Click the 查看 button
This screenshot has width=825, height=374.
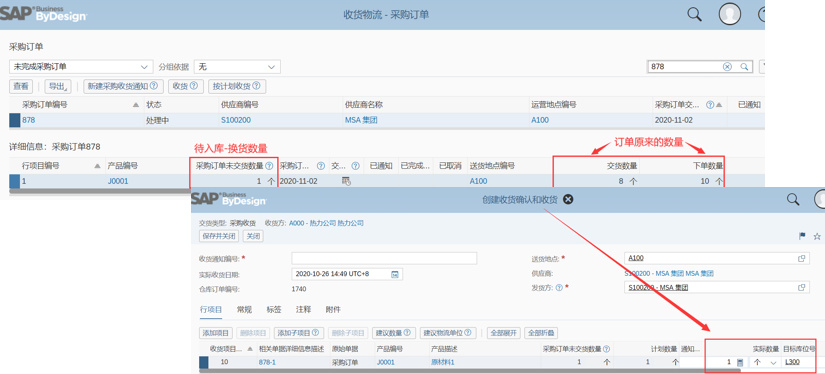(x=21, y=86)
